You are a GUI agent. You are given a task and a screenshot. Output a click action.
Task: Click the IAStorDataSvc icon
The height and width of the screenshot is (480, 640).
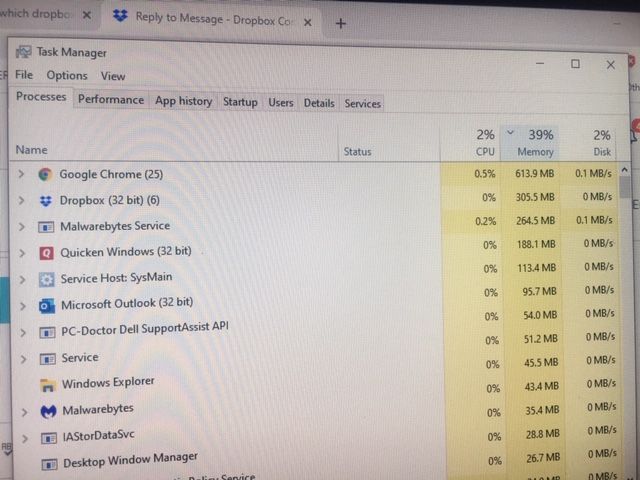49,438
